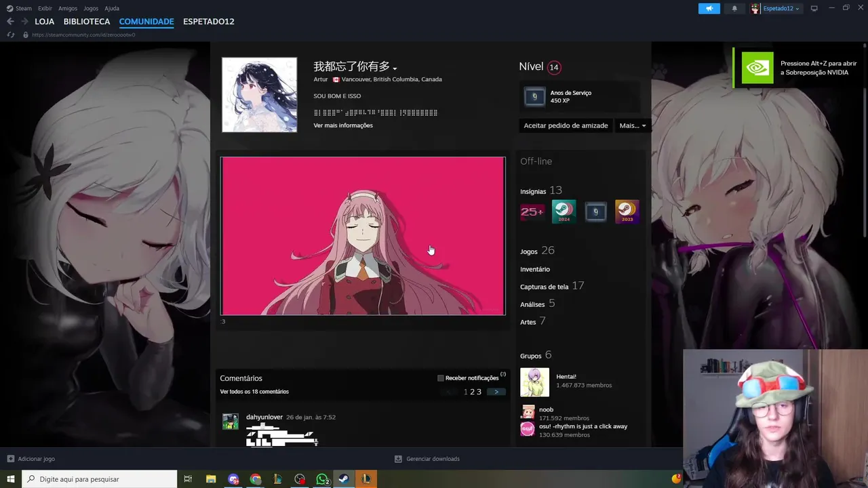
Task: Open the profile avatar picture
Action: click(259, 94)
